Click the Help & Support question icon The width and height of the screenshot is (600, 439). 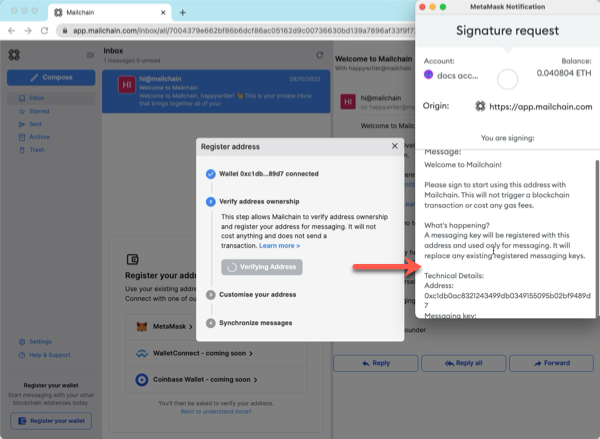[x=22, y=355]
